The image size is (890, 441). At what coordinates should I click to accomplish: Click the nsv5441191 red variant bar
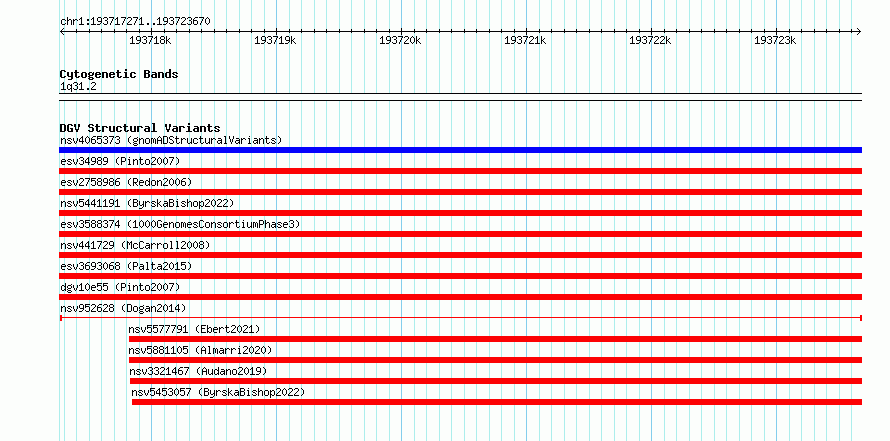[460, 213]
